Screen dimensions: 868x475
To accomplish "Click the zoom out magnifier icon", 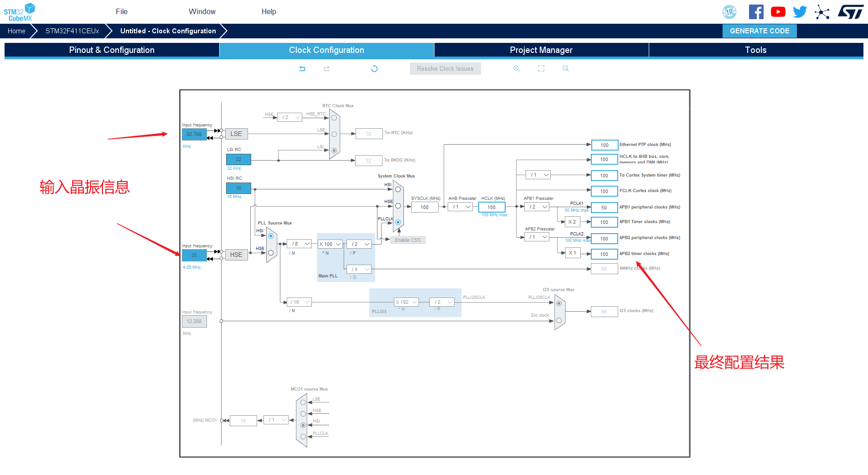I will point(566,68).
